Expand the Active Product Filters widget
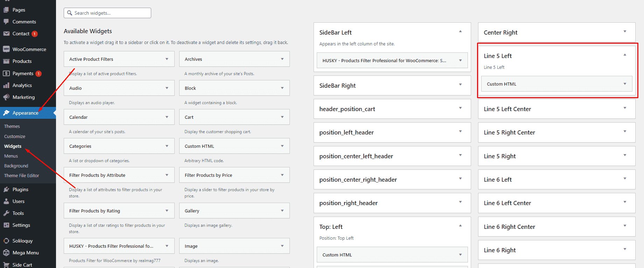The image size is (644, 268). [167, 59]
